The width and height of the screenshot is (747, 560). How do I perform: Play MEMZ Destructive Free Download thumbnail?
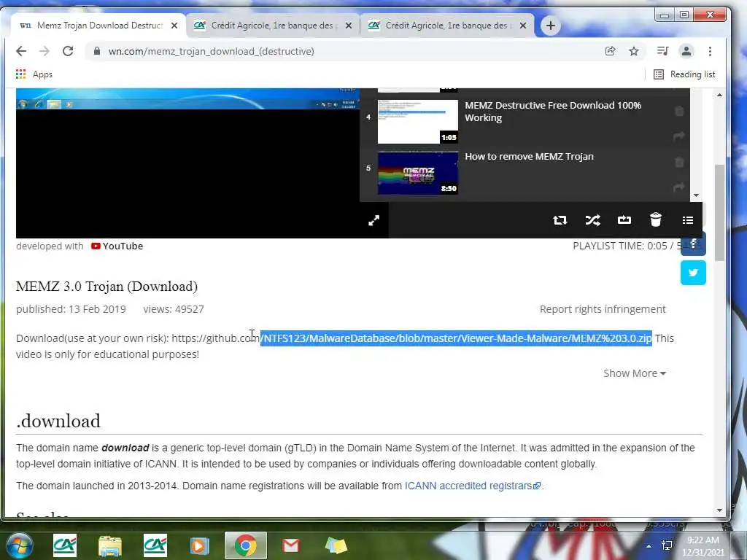[x=418, y=122]
